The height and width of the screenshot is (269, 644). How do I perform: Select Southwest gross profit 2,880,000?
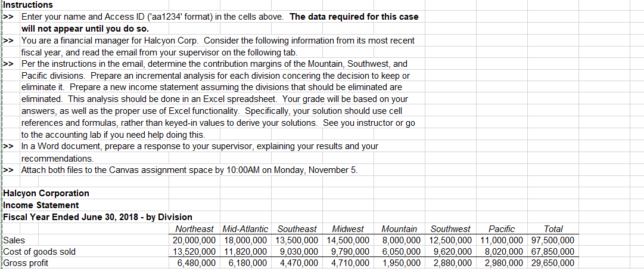tap(453, 263)
